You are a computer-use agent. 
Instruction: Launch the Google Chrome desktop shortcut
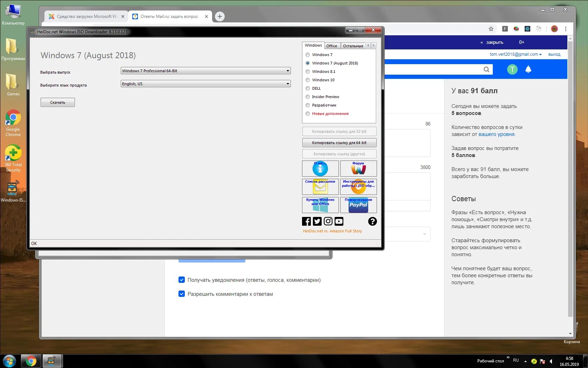[x=13, y=123]
